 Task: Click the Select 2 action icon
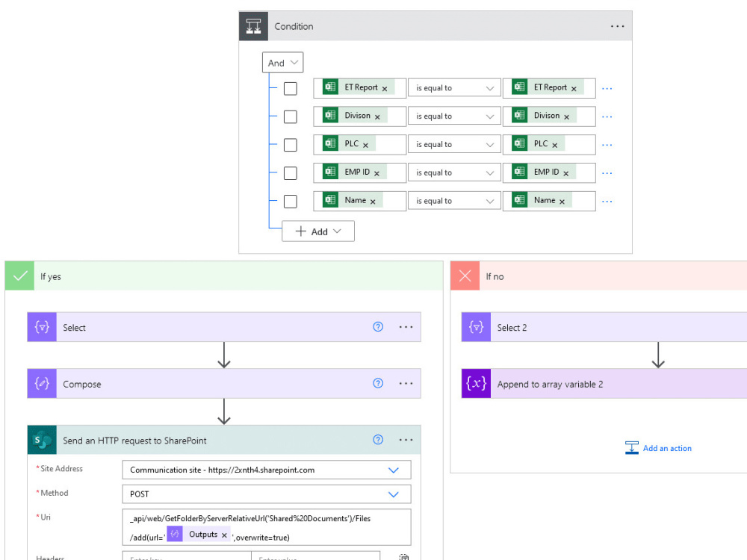click(x=476, y=327)
